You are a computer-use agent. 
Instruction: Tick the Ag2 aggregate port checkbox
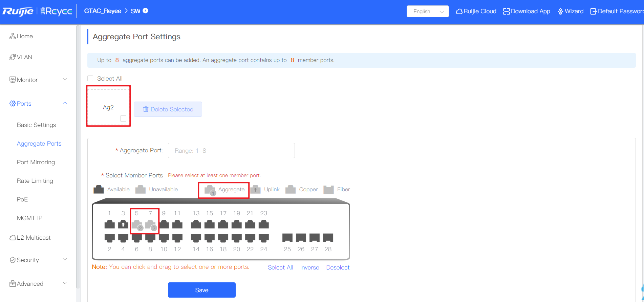point(123,118)
